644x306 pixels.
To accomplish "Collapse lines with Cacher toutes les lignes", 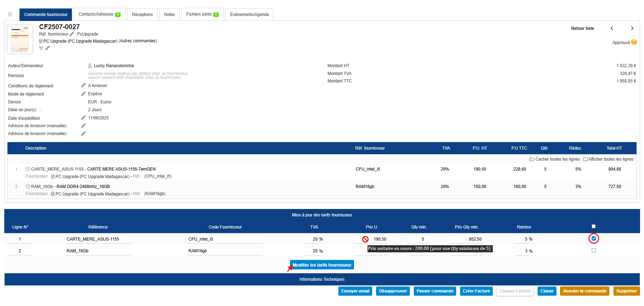I will click(554, 159).
